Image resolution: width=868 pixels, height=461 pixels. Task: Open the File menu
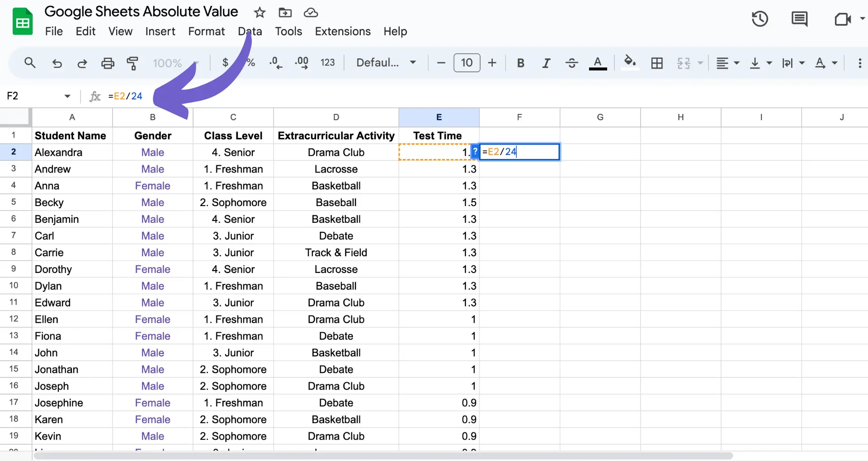pos(54,31)
